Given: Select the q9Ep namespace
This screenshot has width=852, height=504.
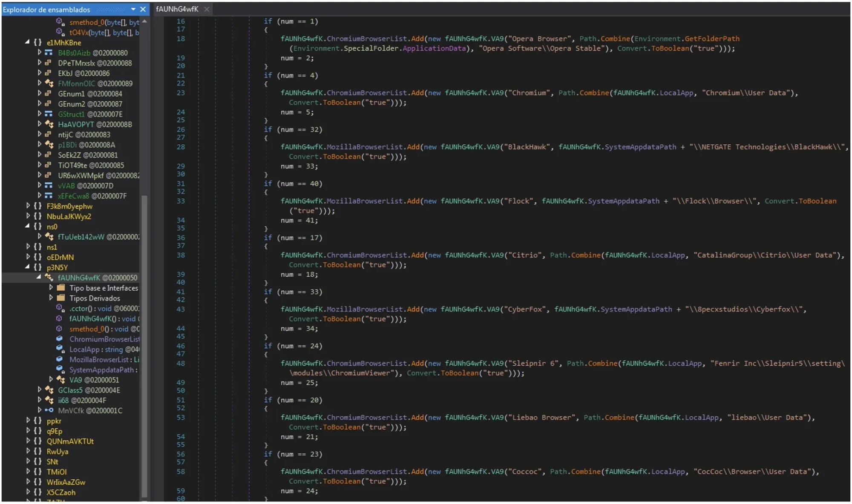Looking at the screenshot, I should pos(55,431).
